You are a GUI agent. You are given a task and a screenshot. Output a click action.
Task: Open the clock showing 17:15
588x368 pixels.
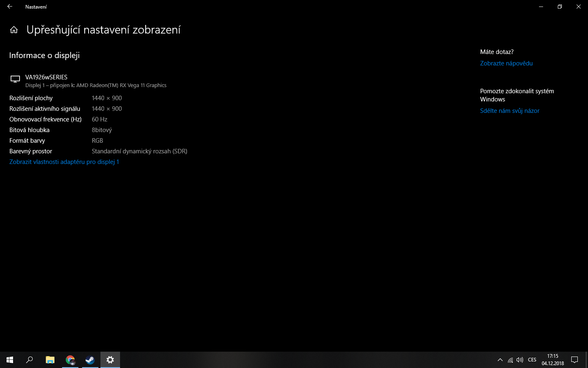(553, 360)
